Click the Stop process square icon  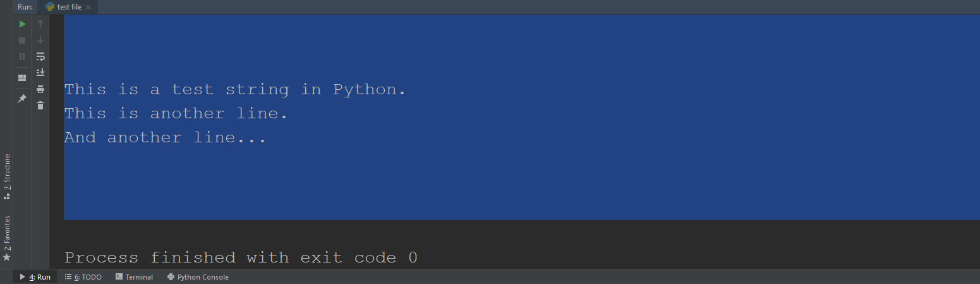22,40
